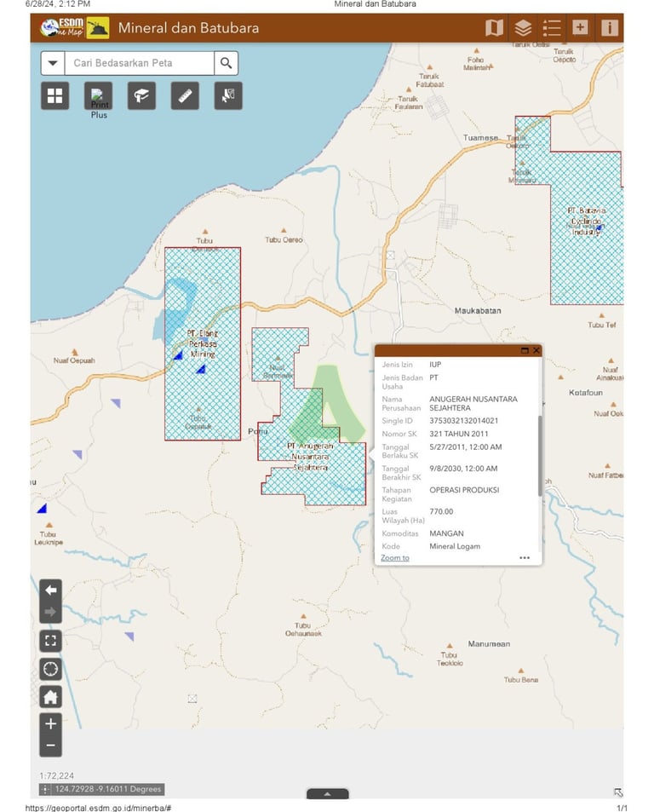Click into Cari Bedasarkan Peta search field
654x812 pixels.
(139, 63)
